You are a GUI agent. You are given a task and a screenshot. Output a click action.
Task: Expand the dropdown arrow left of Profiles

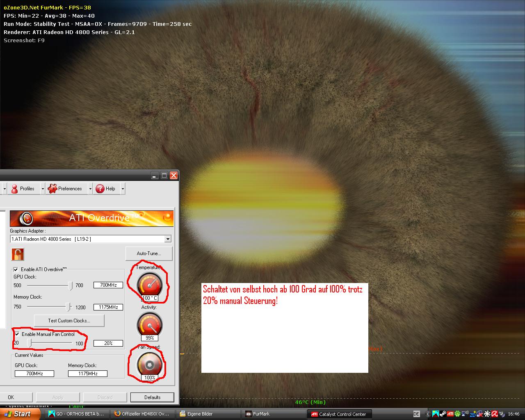[x=5, y=189]
